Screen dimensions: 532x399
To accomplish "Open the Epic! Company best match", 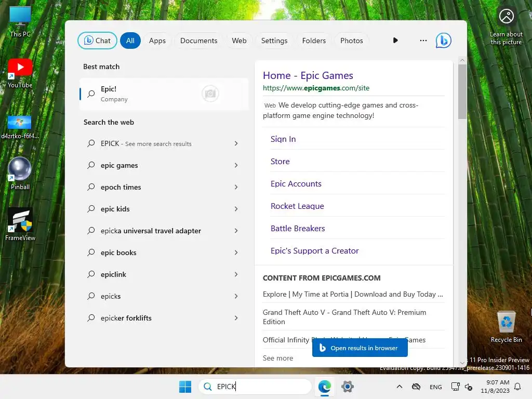I will [164, 94].
